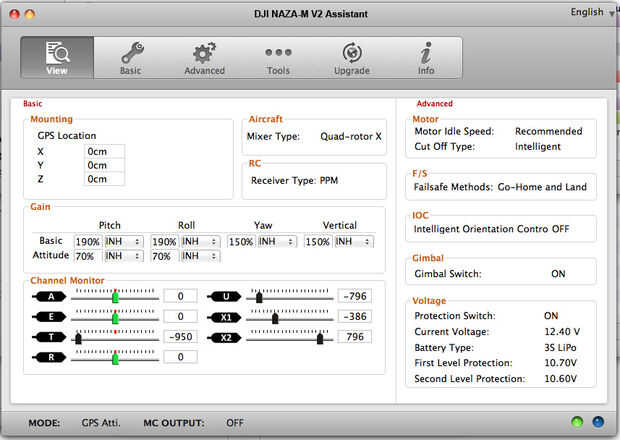Screen dimensions: 620x440
Task: Click the GPS Location Z field
Action: point(104,179)
